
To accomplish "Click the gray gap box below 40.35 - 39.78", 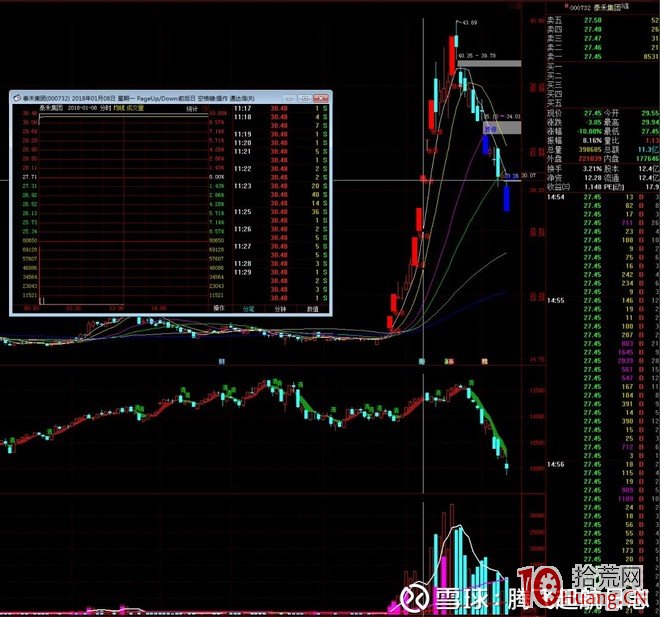I will [489, 64].
